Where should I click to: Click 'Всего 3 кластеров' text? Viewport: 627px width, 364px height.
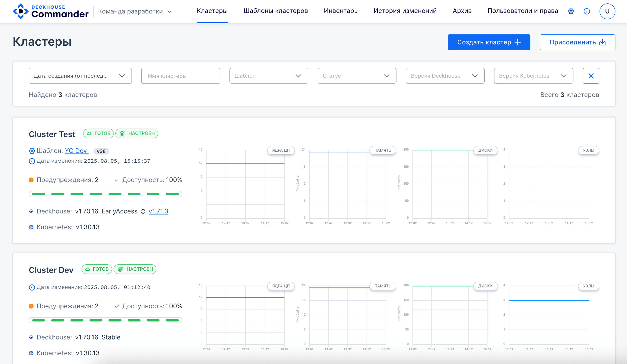570,95
